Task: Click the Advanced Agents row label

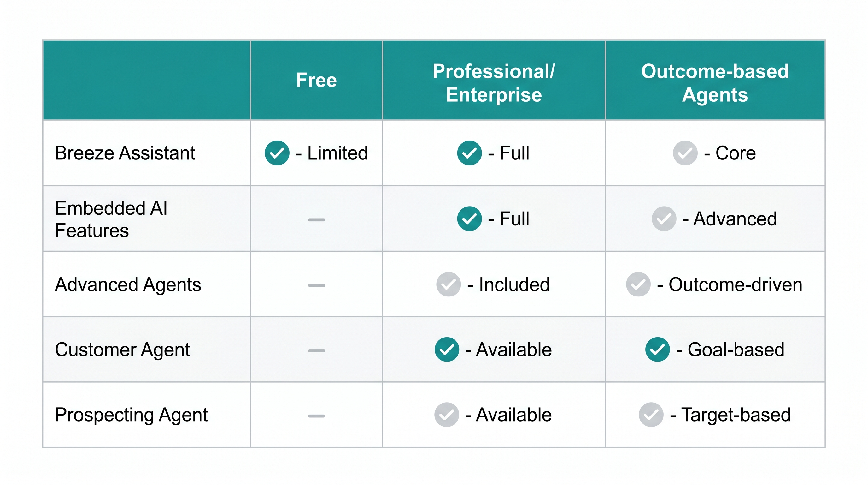Action: pyautogui.click(x=128, y=284)
